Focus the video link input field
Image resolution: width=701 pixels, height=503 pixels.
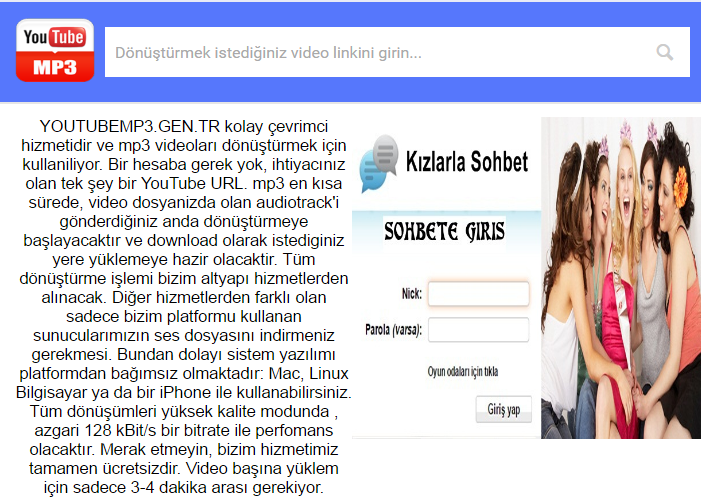coord(397,52)
